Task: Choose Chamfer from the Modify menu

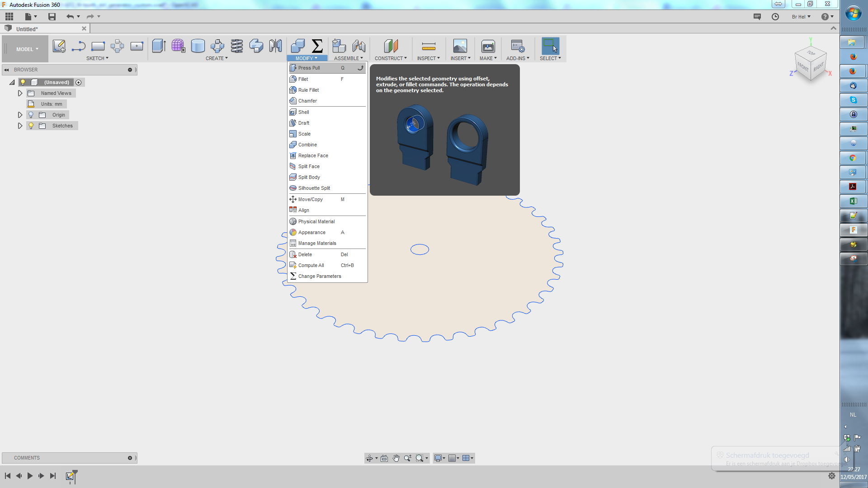Action: (307, 101)
